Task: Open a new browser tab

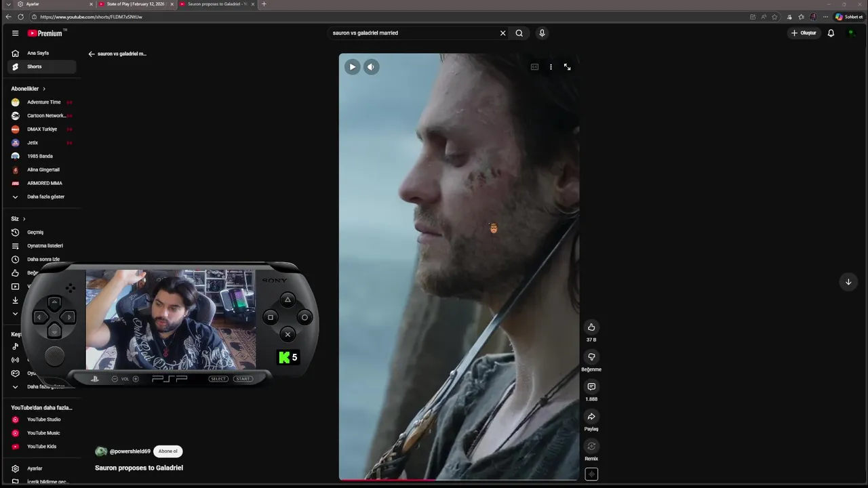Action: click(264, 4)
